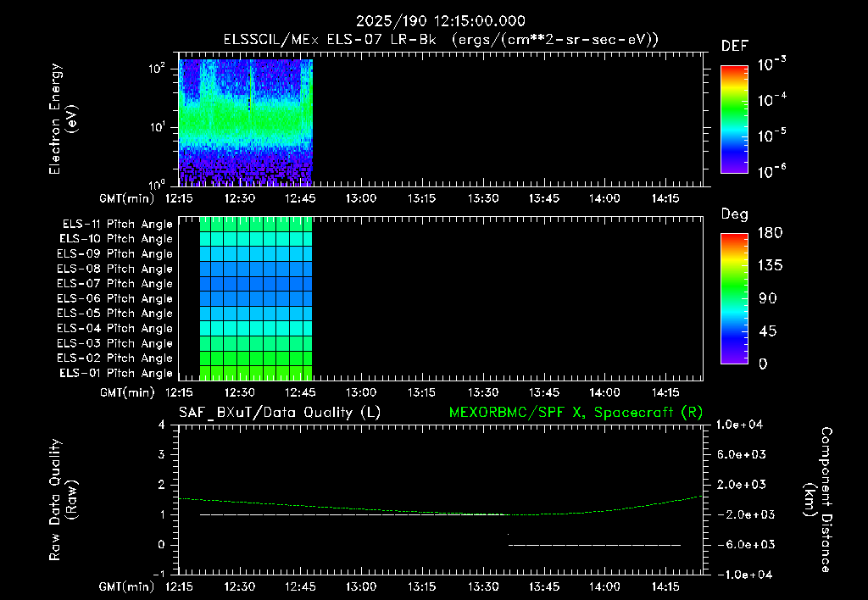Click the 14:00 time label under the data quality panel
Screen dimensions: 868x600
(x=604, y=586)
